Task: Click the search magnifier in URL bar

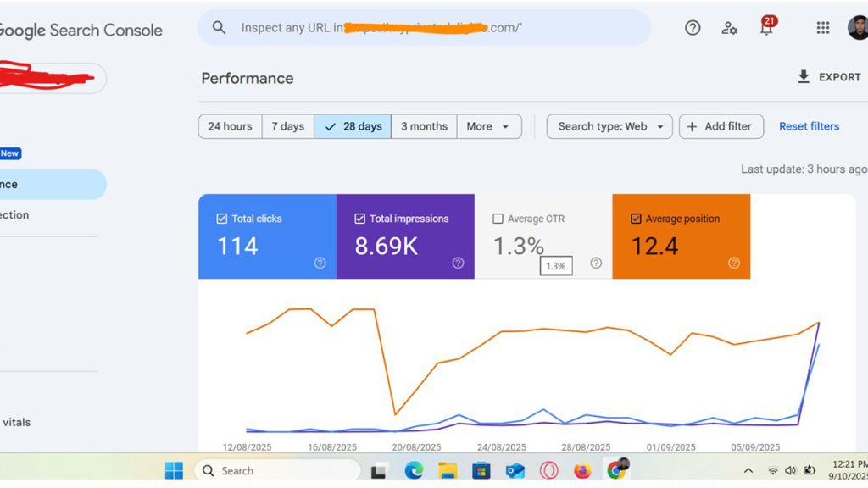Action: point(219,27)
